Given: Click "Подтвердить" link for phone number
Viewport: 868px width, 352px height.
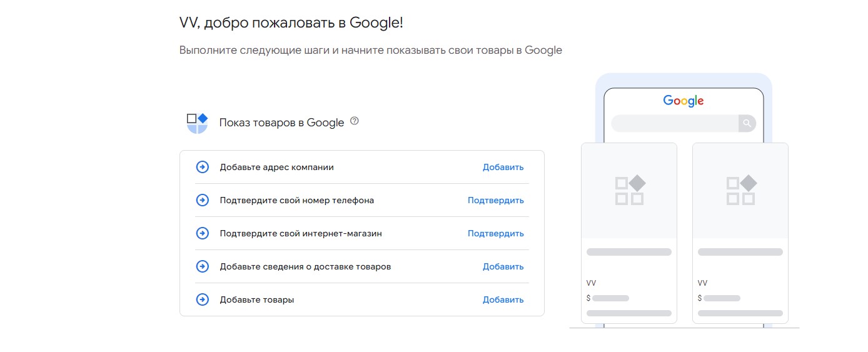Looking at the screenshot, I should click(495, 200).
